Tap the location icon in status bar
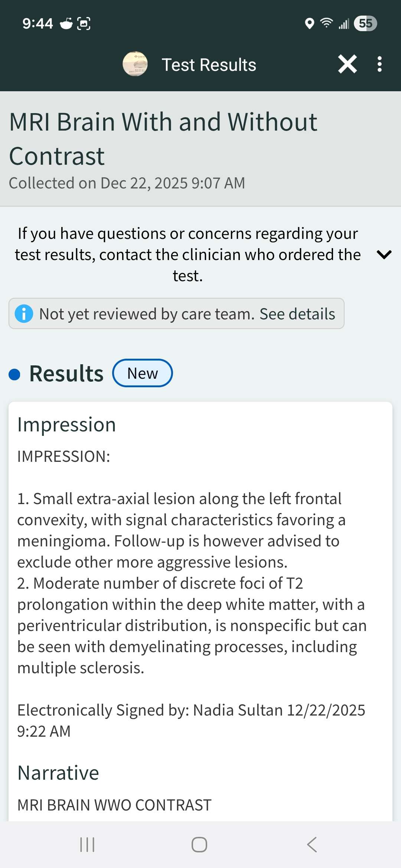Viewport: 401px width, 868px height. [x=309, y=23]
